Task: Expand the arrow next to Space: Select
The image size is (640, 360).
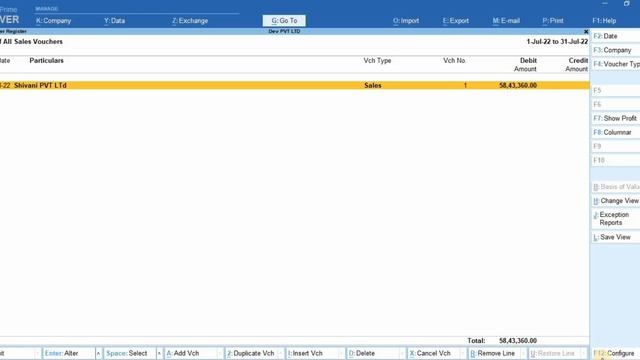Action: coord(159,353)
